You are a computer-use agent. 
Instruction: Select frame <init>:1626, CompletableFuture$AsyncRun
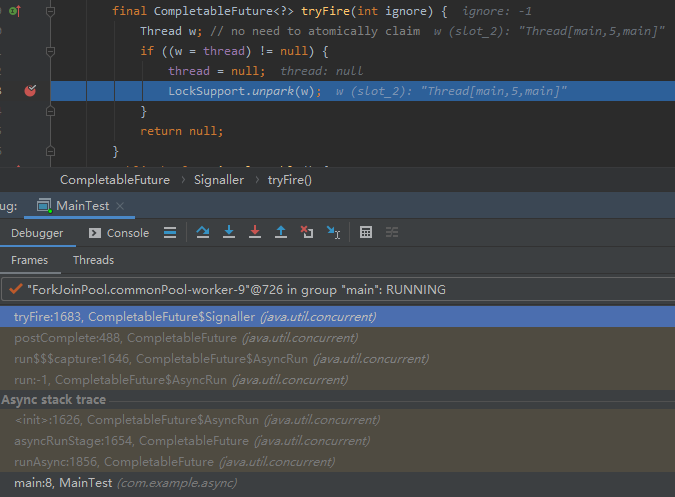338,420
